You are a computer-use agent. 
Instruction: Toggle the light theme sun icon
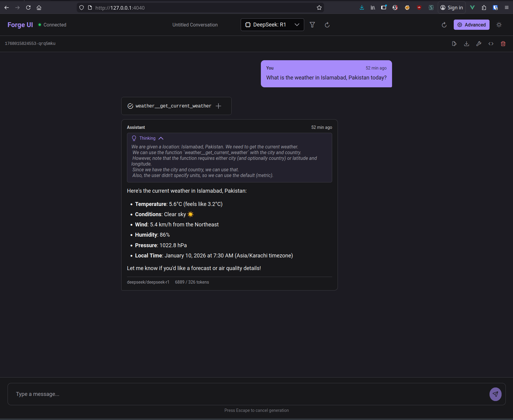(499, 25)
